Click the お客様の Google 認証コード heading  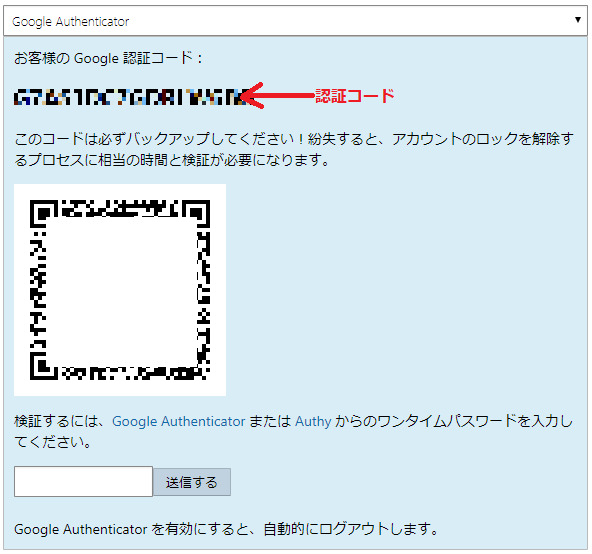point(108,59)
